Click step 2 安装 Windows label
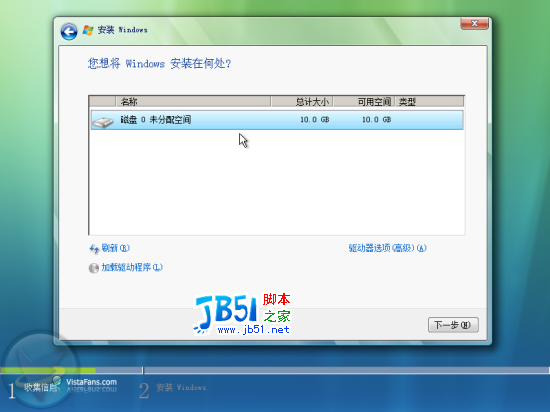Viewport: 550px width, 412px height. point(181,387)
